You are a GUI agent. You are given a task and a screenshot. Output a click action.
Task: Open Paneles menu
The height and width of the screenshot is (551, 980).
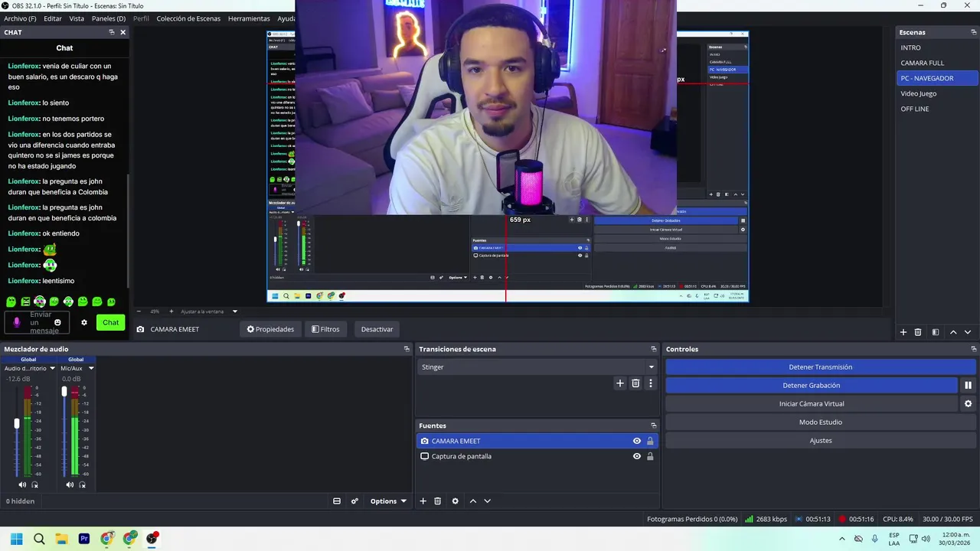(109, 18)
